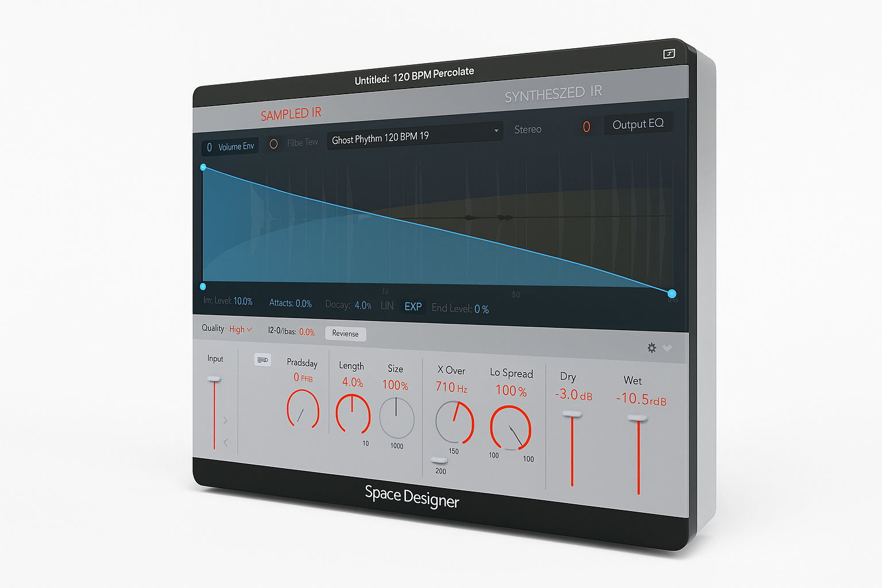Screen dimensions: 882x588
Task: Click the Dry slider handle
Action: [572, 414]
